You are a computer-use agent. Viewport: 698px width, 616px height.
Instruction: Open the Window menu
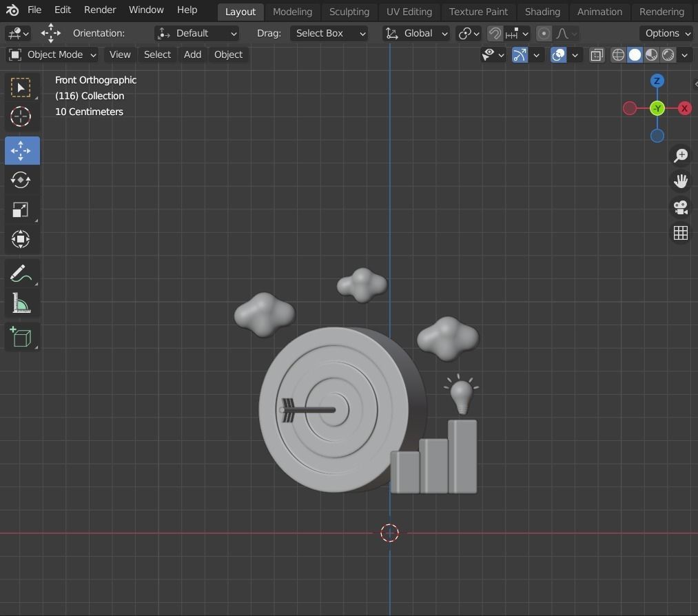[147, 10]
